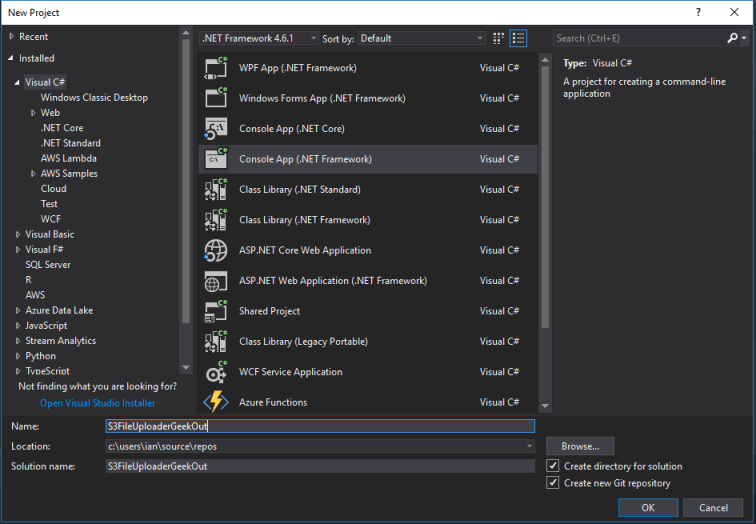Click the template list scroll-down arrow

(x=545, y=406)
